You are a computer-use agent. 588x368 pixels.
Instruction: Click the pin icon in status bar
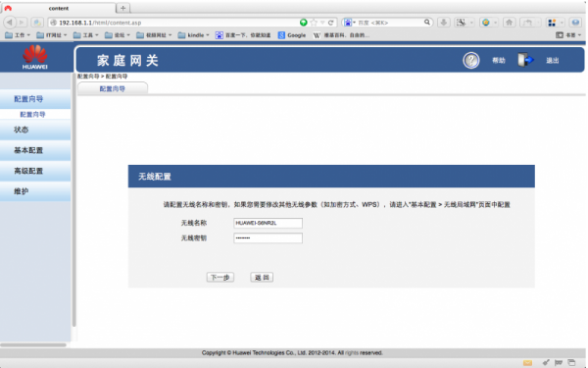546,362
